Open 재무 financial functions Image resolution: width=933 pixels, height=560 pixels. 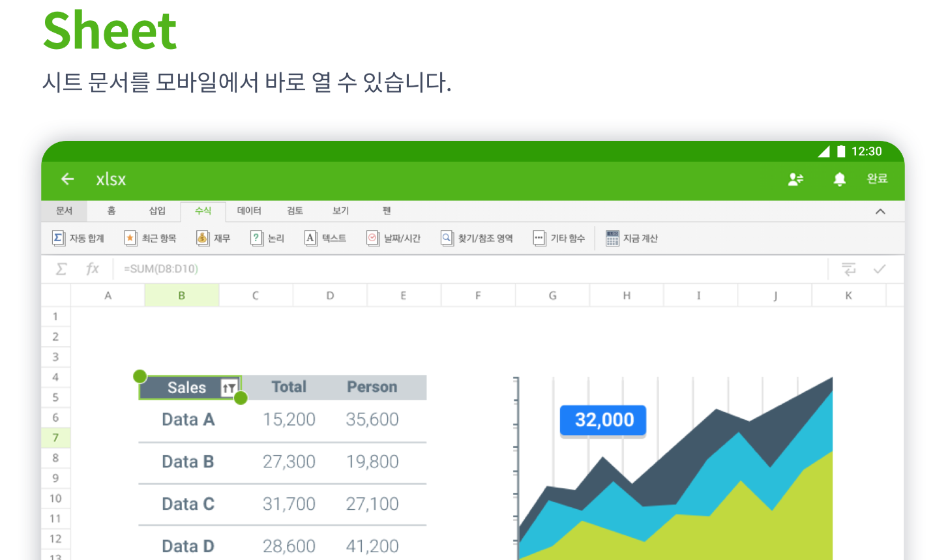(x=213, y=238)
